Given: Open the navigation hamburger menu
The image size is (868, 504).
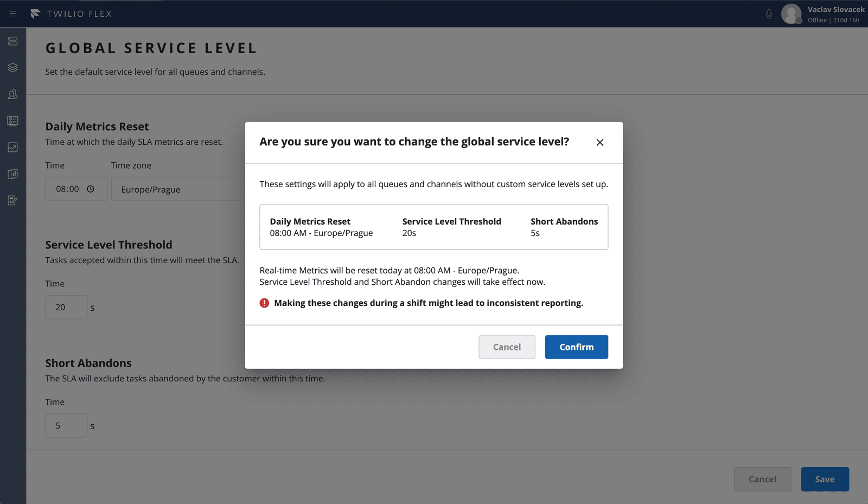Looking at the screenshot, I should tap(12, 14).
